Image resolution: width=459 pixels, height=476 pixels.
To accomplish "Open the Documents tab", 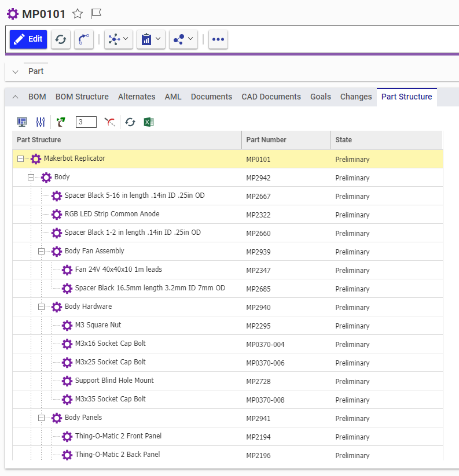I will point(211,97).
